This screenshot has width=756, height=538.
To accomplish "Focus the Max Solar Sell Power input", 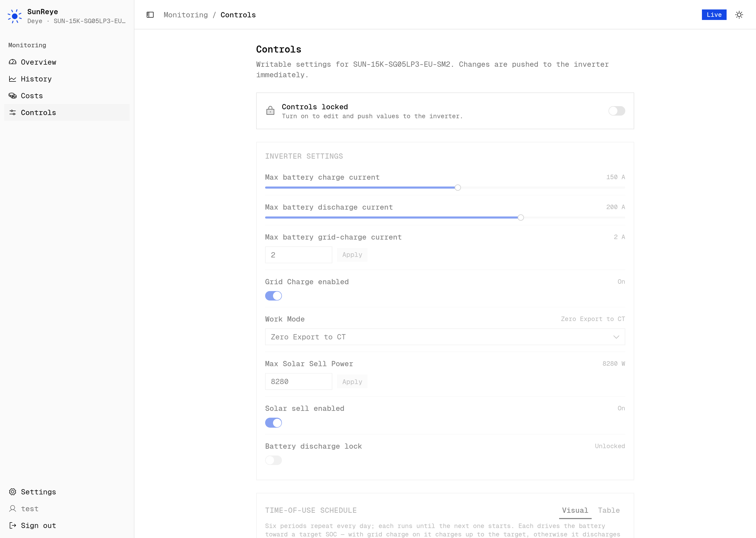I will pyautogui.click(x=298, y=382).
